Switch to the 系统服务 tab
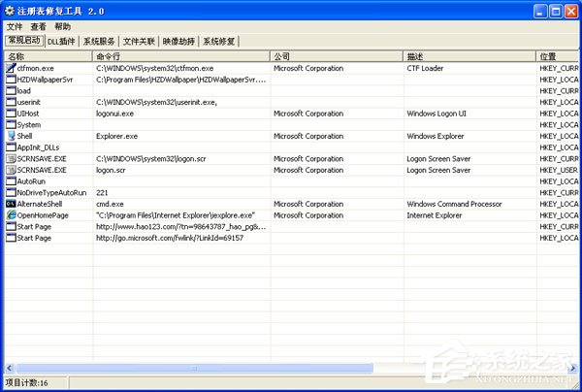Screen dimensions: 582x392 point(99,41)
